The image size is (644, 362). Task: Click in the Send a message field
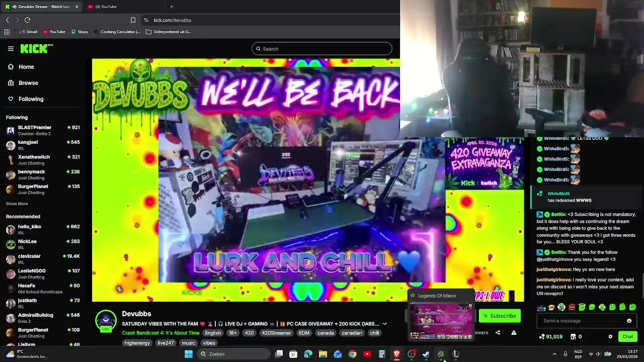click(587, 321)
